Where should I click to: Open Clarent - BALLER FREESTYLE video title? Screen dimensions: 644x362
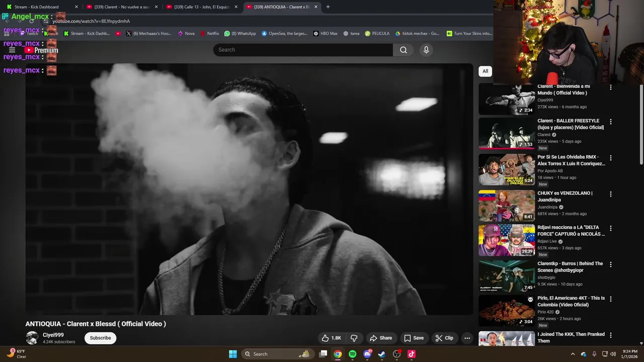[571, 124]
